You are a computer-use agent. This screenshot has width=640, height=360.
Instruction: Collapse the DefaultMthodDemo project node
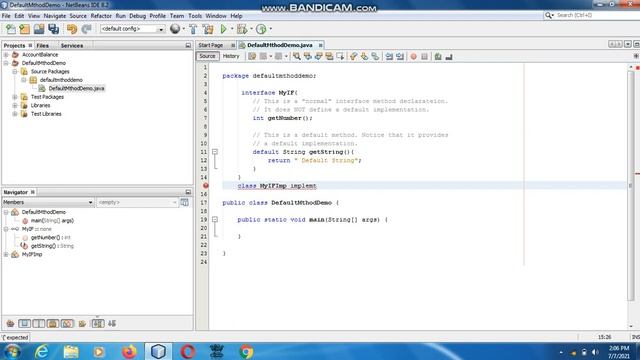click(x=6, y=63)
